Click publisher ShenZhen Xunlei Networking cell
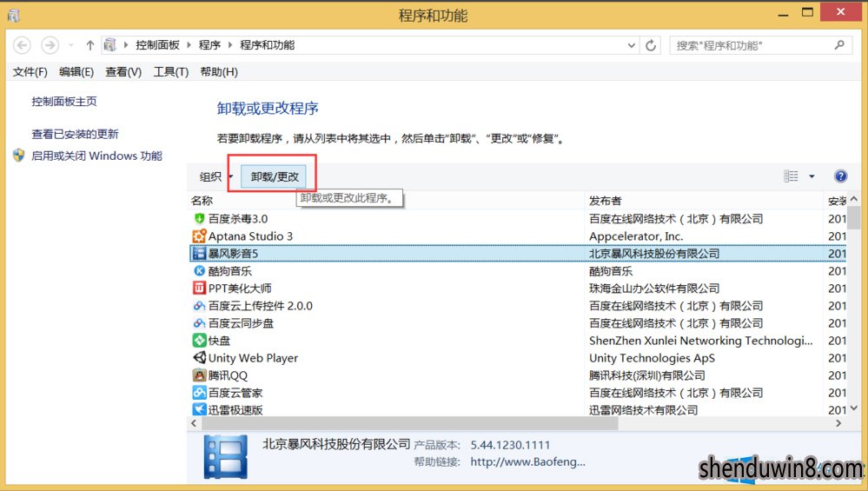Screen dimensions: 868x491 click(x=701, y=341)
